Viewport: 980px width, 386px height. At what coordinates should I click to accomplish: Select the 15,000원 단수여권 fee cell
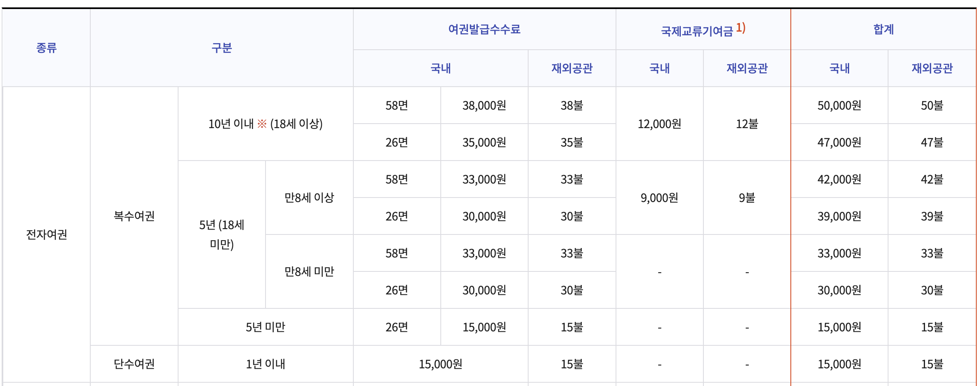[440, 363]
